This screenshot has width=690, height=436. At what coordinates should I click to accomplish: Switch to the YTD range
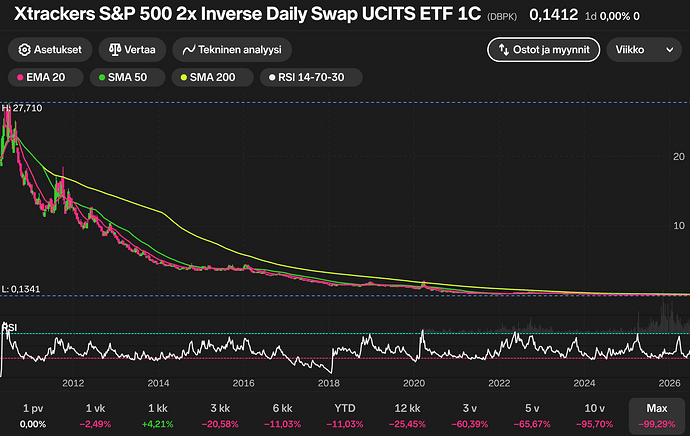click(x=345, y=416)
